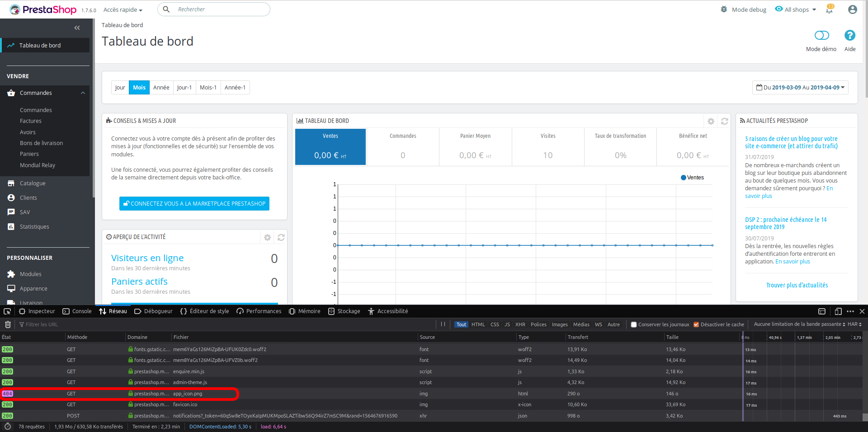Open the All shops selector dropdown
Screen dimensions: 868x432
tap(796, 9)
